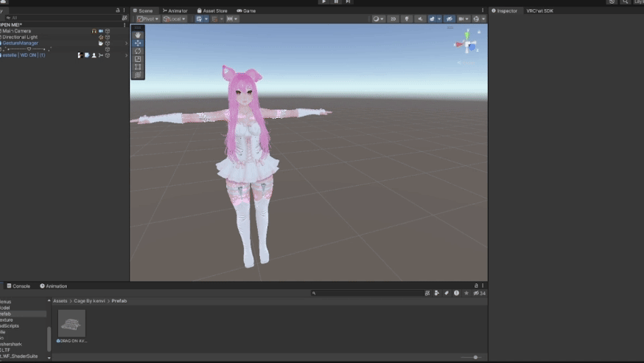The width and height of the screenshot is (644, 363).
Task: Select estelle | WD ON | (1) object
Action: coord(24,55)
